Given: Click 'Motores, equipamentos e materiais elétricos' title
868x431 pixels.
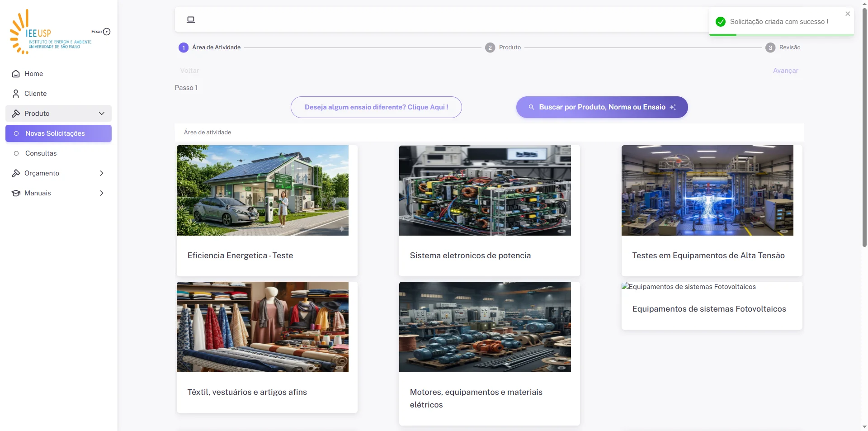Looking at the screenshot, I should [476, 398].
